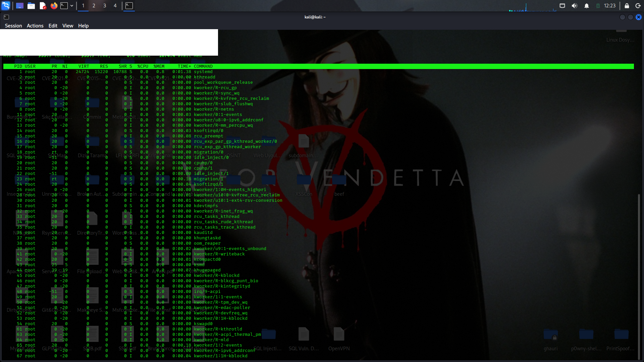Click the khugepaged process name

click(207, 270)
